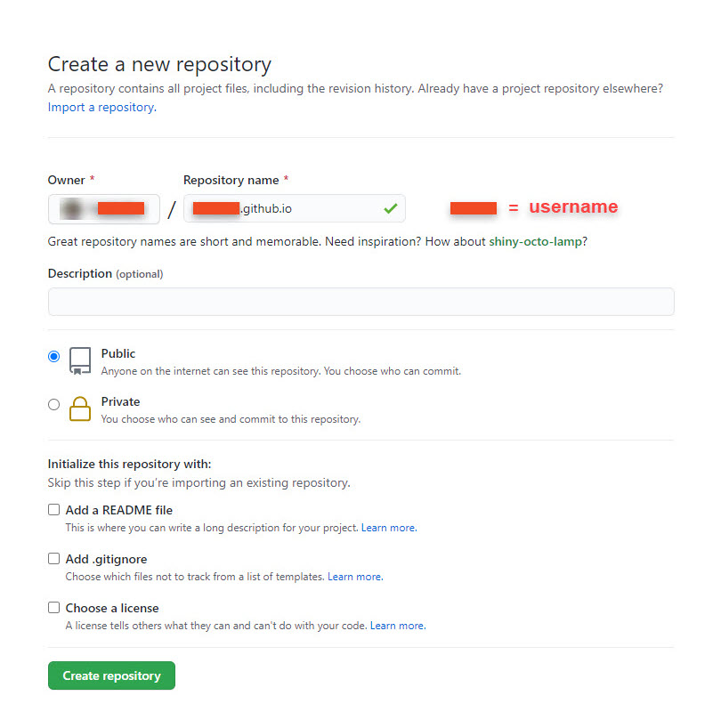Click the green checkmark in repository name field
The image size is (713, 728).
[x=391, y=208]
